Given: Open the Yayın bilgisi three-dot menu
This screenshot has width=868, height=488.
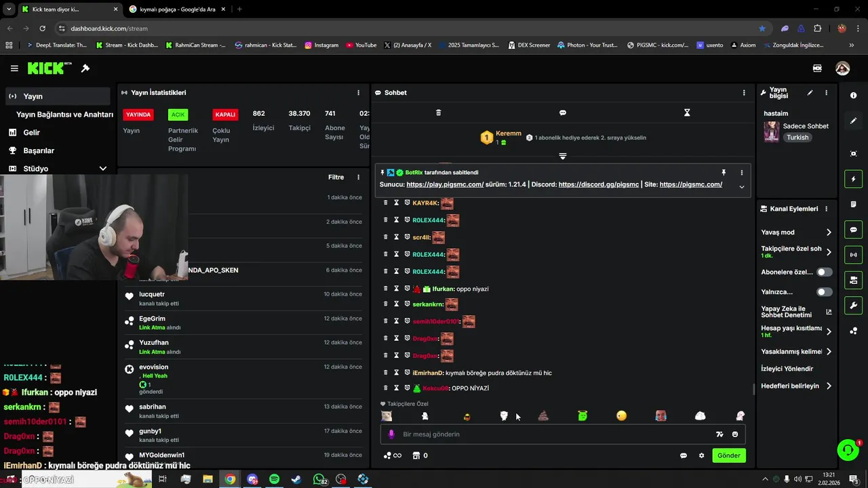Looking at the screenshot, I should [x=826, y=93].
